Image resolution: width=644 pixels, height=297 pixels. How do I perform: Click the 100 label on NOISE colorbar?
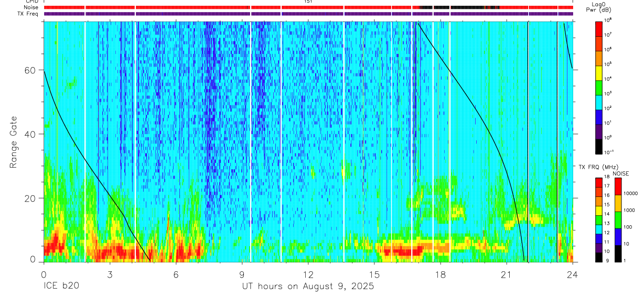point(628,227)
